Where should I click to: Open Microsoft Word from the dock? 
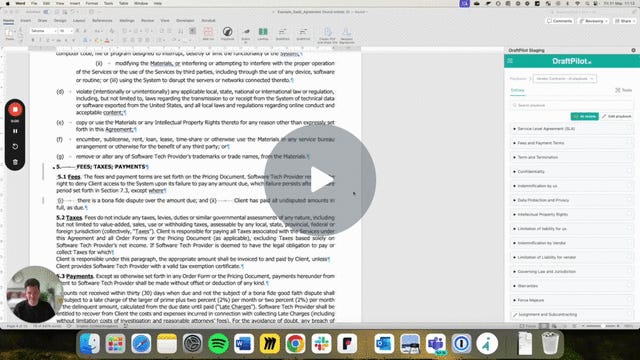[244, 344]
